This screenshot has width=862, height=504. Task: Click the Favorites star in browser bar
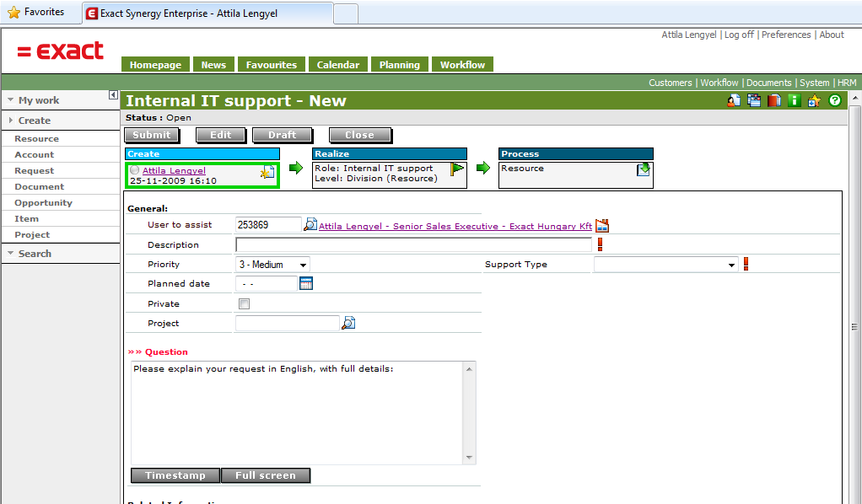point(13,12)
